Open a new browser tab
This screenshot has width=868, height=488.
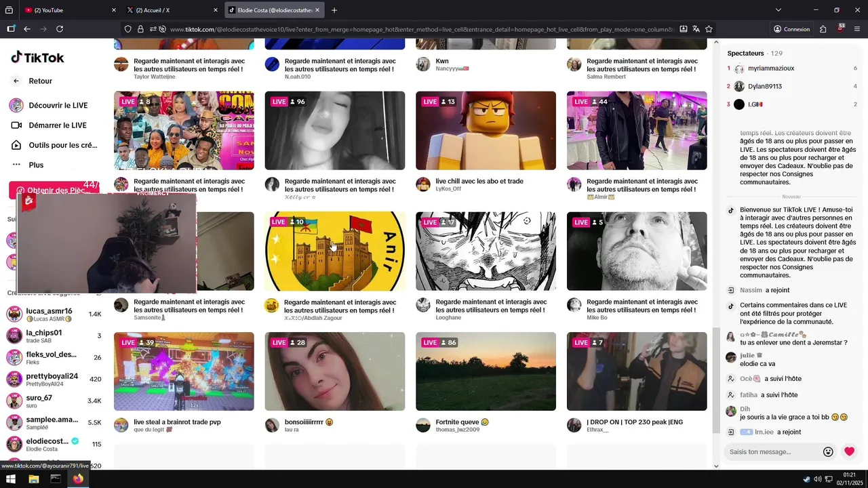point(334,10)
